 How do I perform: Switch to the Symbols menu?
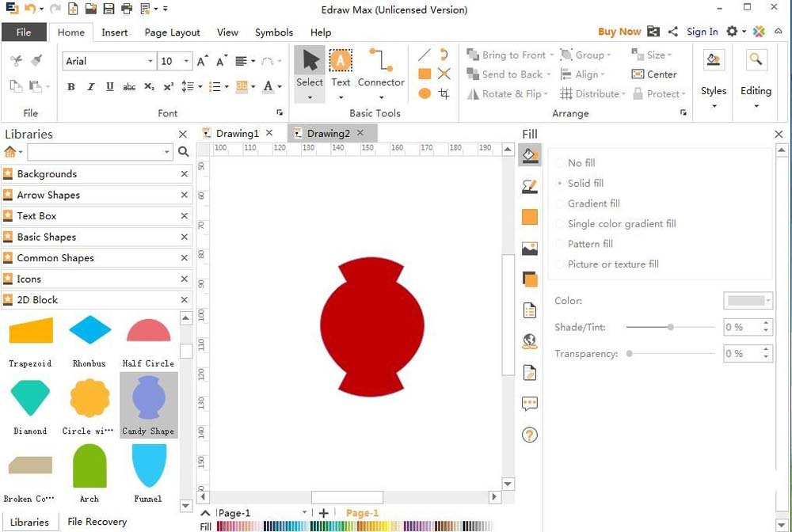click(x=274, y=32)
